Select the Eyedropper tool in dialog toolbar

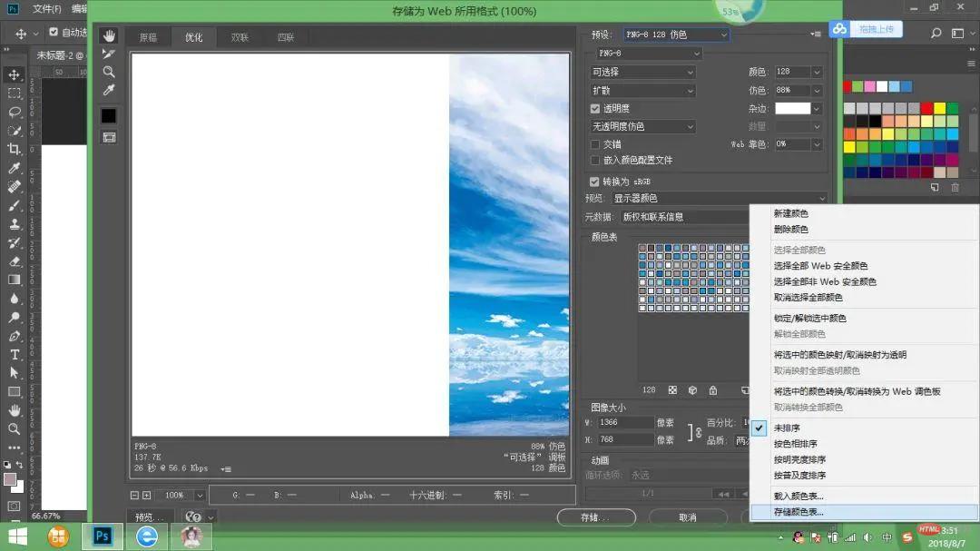click(109, 90)
